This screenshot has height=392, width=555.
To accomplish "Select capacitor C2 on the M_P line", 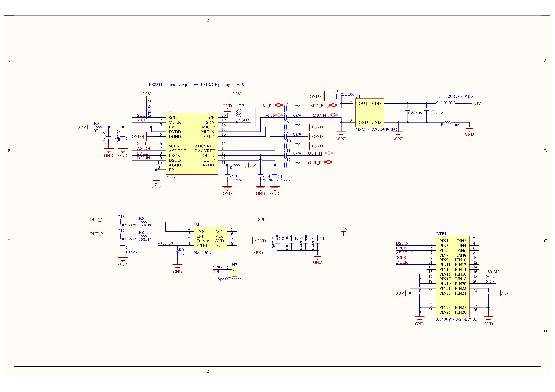I will [x=285, y=108].
